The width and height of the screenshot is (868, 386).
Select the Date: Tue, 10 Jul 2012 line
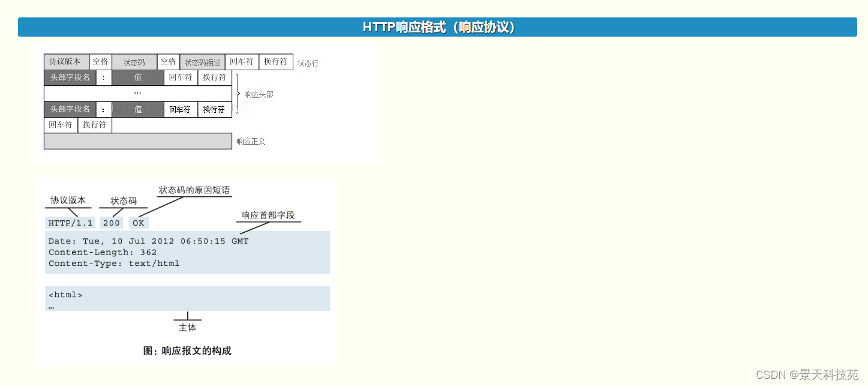[148, 241]
